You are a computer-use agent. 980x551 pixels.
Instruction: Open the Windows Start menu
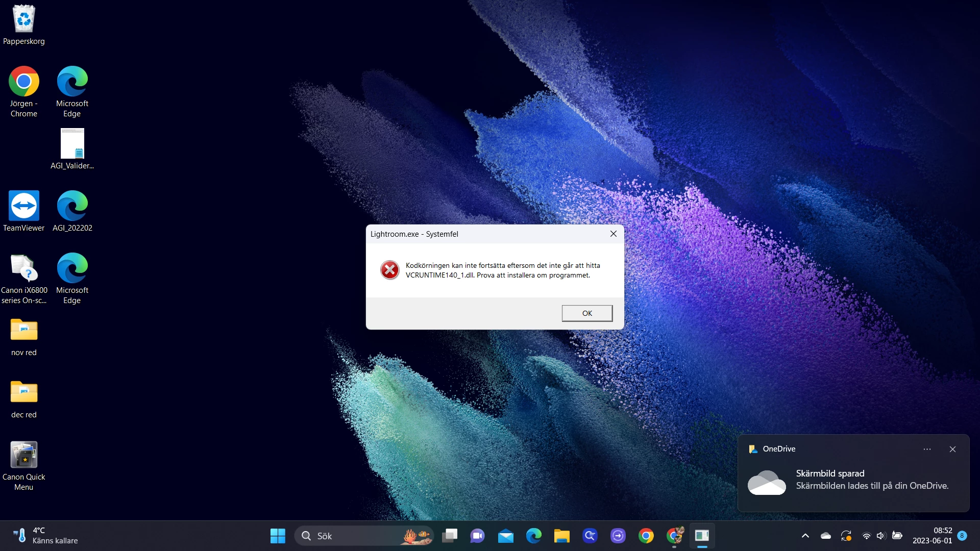coord(278,536)
